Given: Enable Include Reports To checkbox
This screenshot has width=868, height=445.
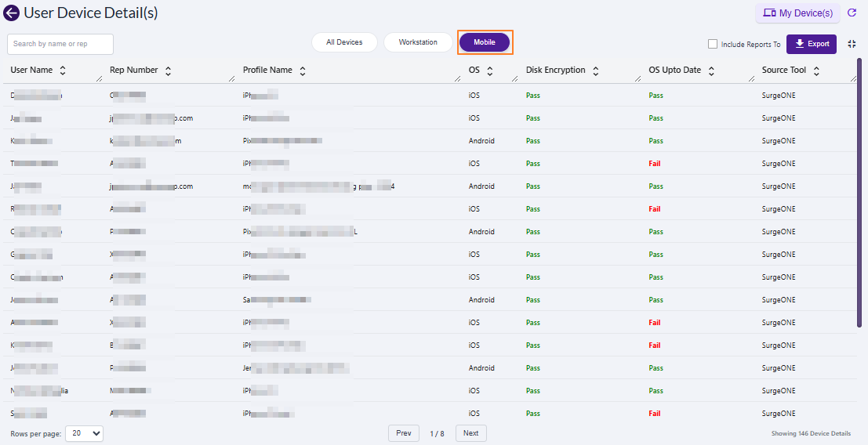Looking at the screenshot, I should [x=713, y=45].
